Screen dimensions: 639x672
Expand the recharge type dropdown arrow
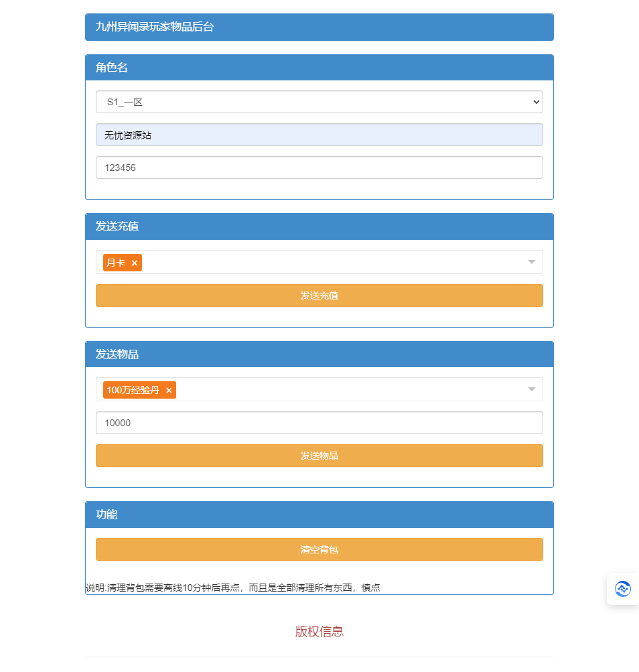click(x=531, y=262)
